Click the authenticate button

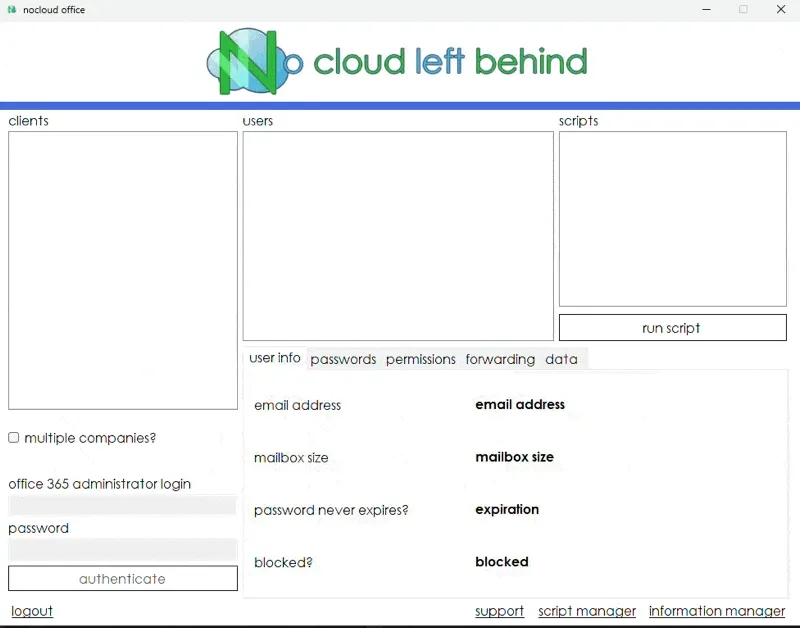point(123,579)
